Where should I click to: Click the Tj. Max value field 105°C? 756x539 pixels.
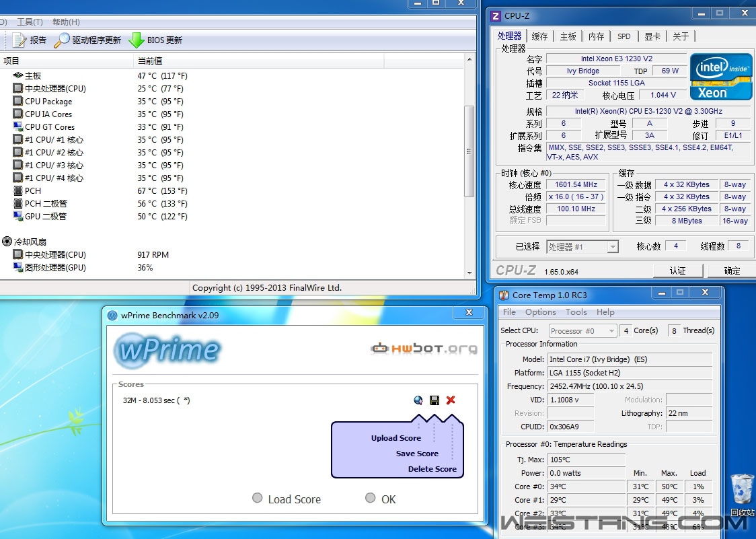click(x=587, y=460)
